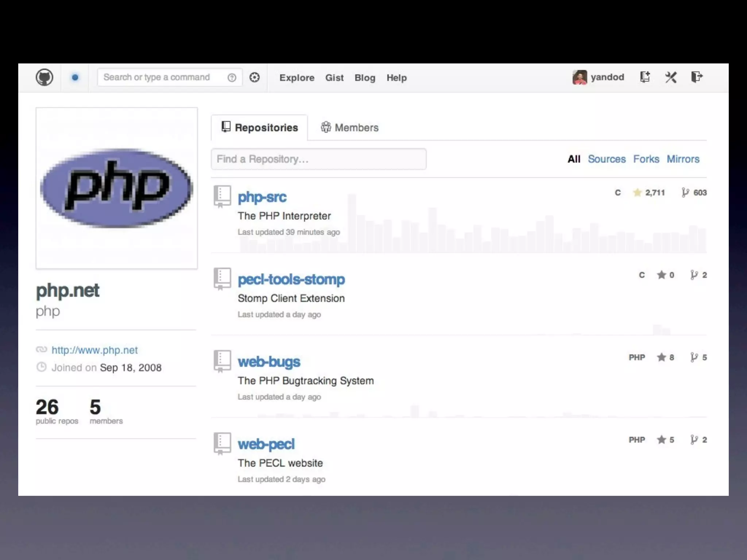
Task: Click the PHP organization logo image
Action: [x=117, y=188]
